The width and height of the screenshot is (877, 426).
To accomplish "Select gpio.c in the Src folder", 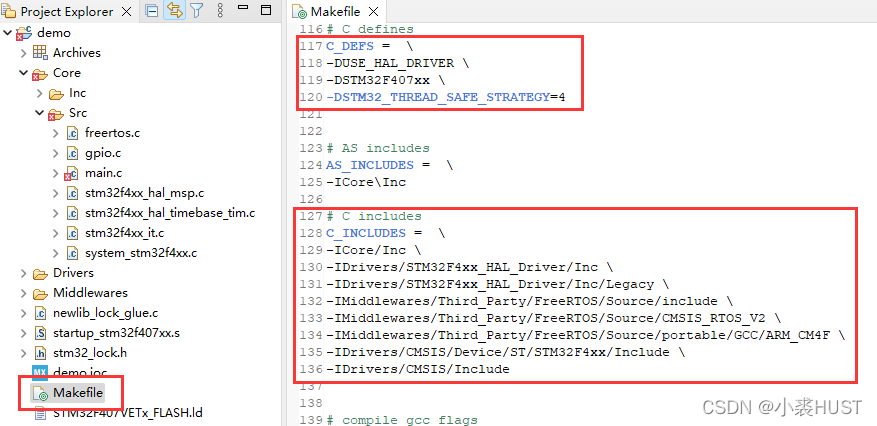I will 103,153.
